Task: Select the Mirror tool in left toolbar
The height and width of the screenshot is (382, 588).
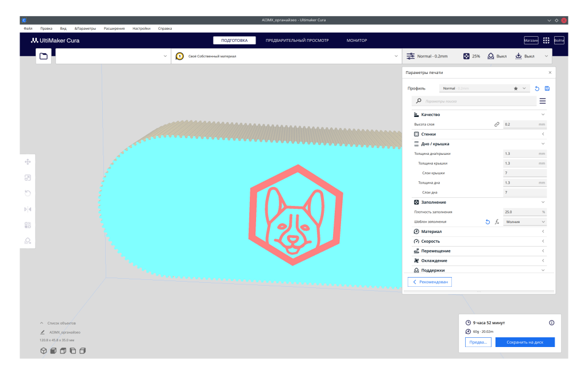Action: [28, 209]
